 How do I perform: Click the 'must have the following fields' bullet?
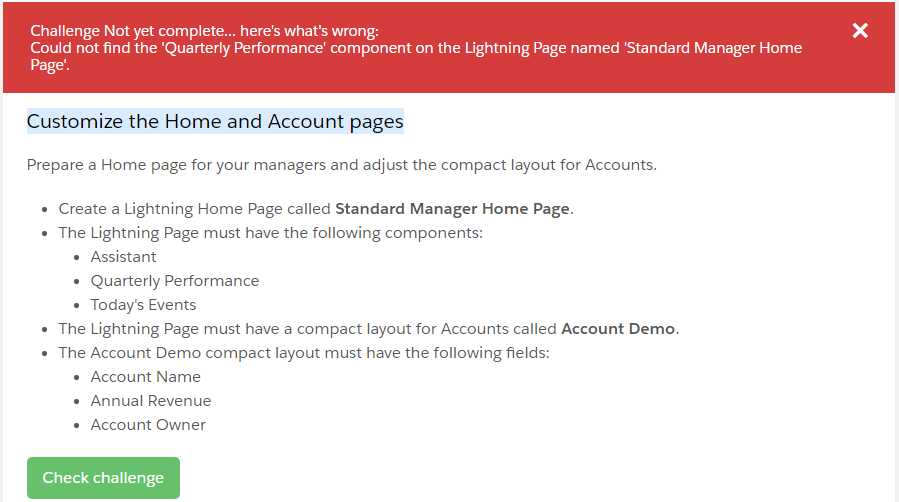click(x=304, y=353)
